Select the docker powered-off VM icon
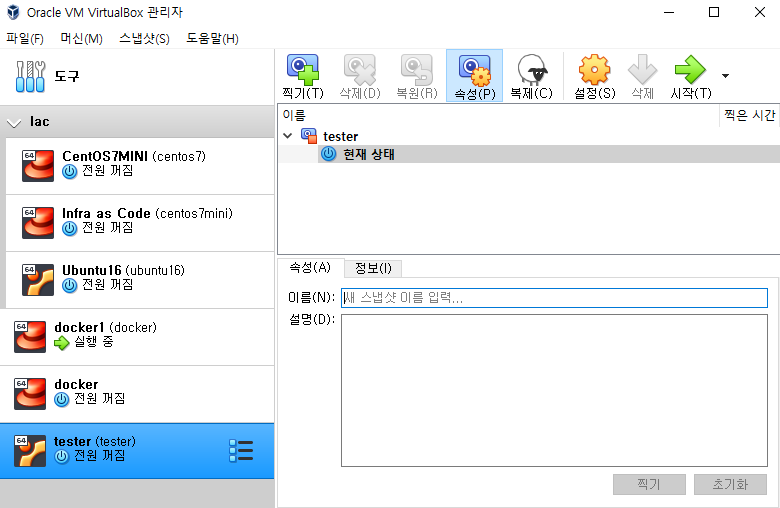Image resolution: width=780 pixels, height=508 pixels. click(x=30, y=394)
